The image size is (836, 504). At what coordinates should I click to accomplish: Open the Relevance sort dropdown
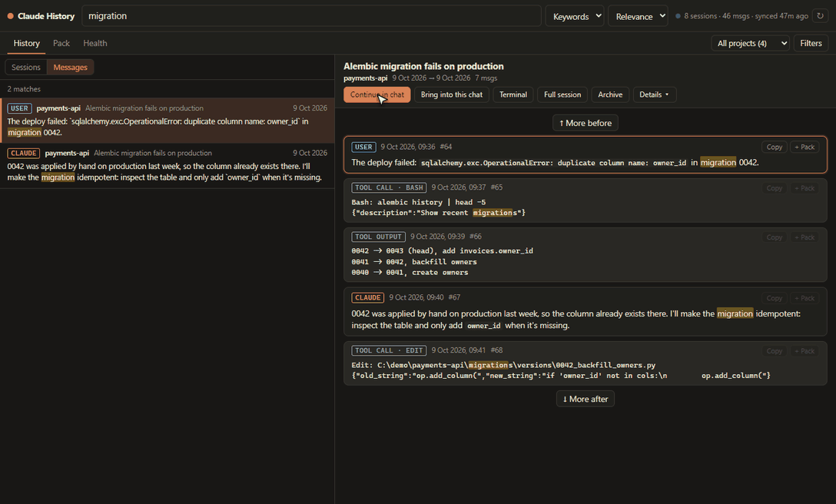[x=638, y=16]
